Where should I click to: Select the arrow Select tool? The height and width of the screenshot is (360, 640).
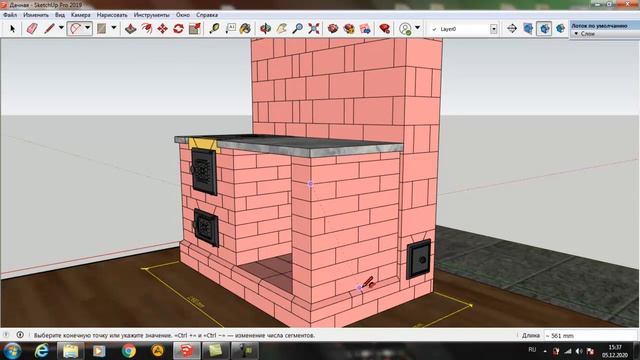[12, 29]
